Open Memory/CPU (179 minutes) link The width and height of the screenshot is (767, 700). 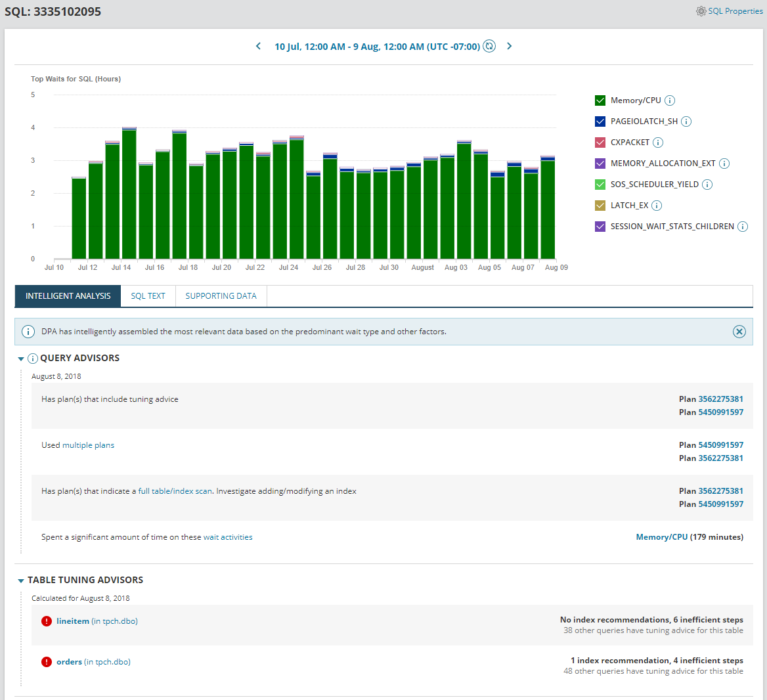coord(661,537)
